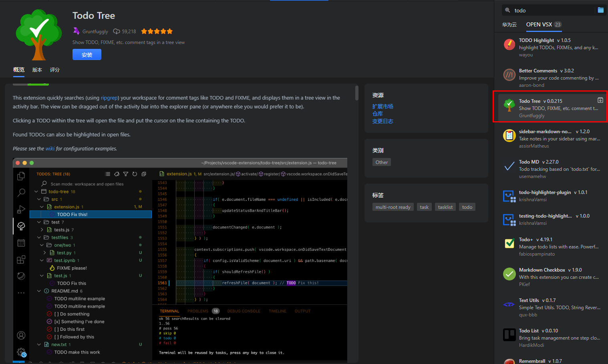Select Todo Tree title in results list
The image size is (608, 364).
tap(529, 101)
